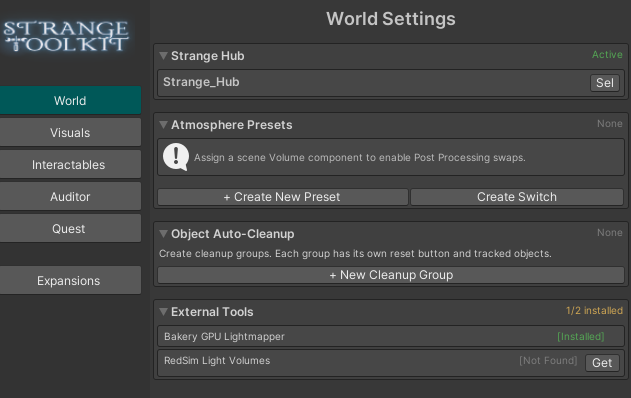Collapse the External Tools section

(163, 311)
